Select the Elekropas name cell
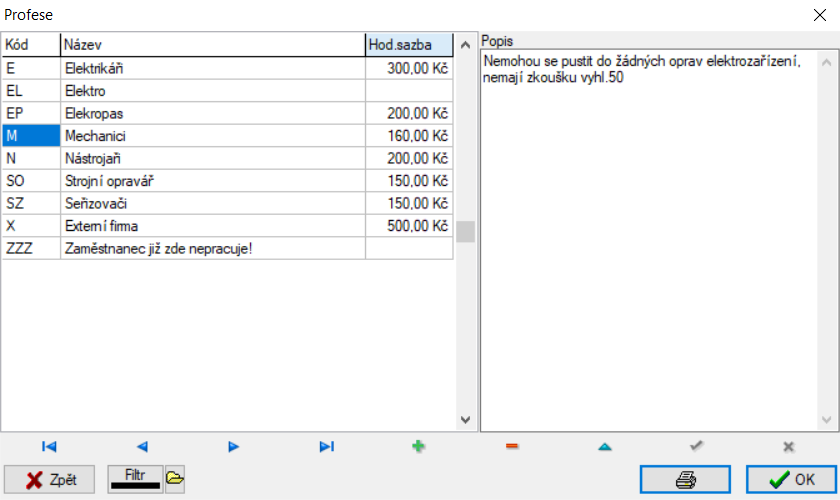 click(213, 113)
